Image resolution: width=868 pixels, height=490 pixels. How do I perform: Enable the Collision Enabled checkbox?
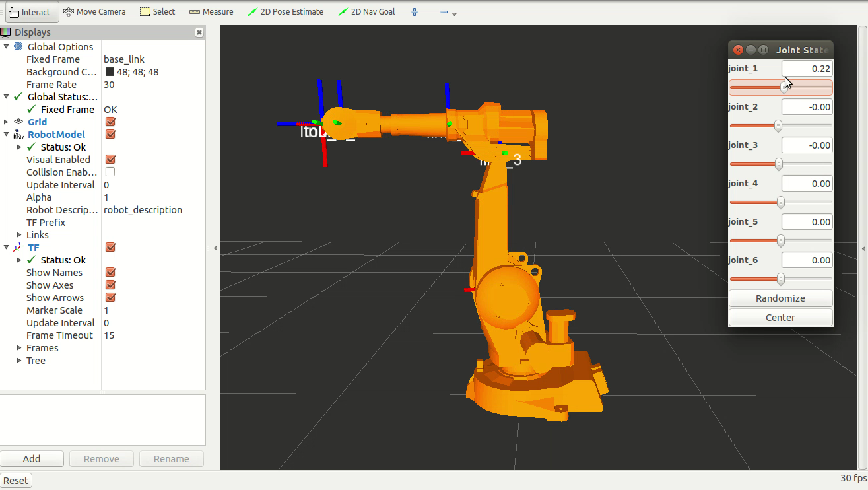(x=110, y=172)
